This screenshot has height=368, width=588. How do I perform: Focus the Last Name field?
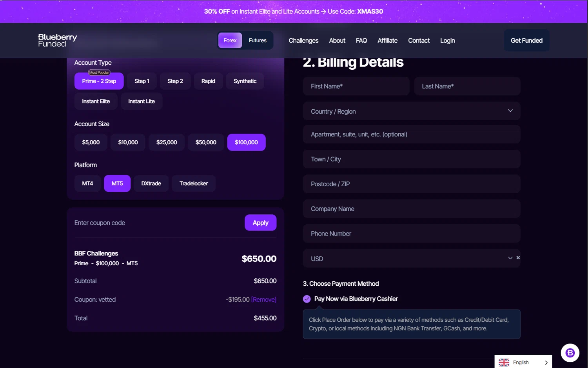click(x=467, y=86)
